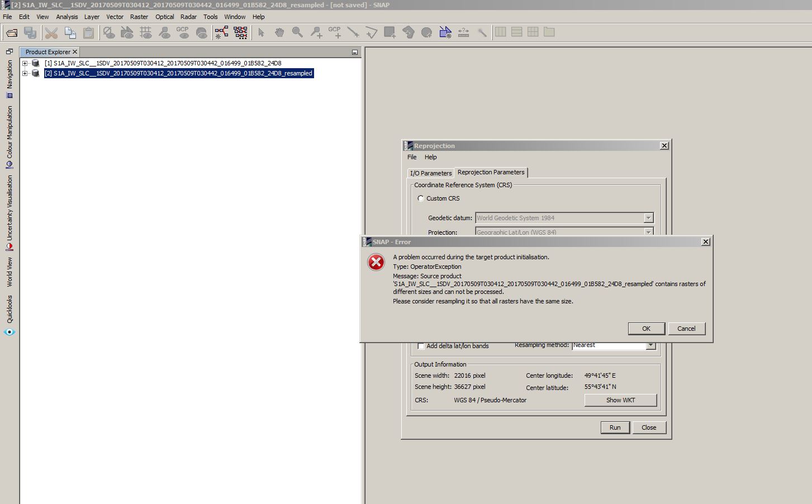This screenshot has height=504, width=812.
Task: Select the arrow selection tool
Action: tap(261, 33)
